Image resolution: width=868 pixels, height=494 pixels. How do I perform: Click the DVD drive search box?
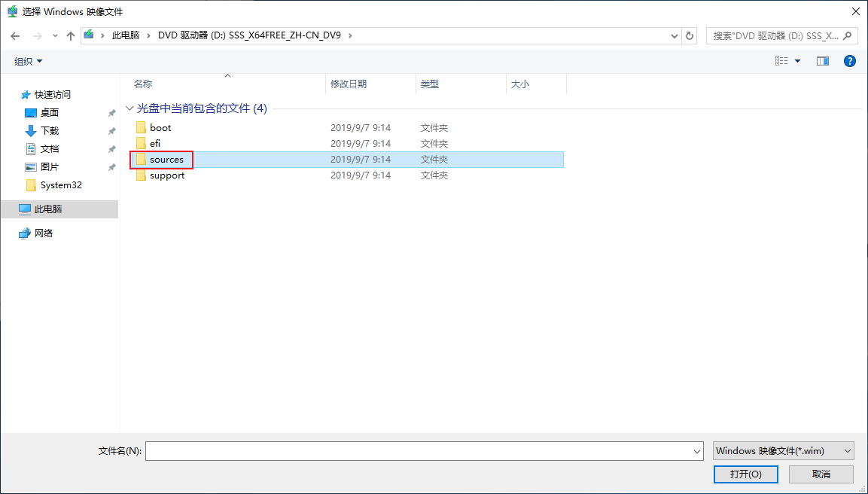click(781, 36)
